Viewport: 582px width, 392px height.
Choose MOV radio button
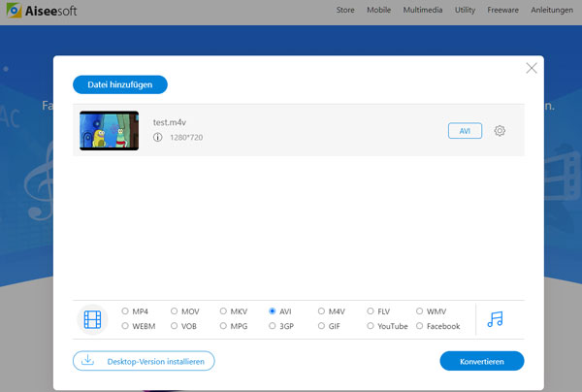click(175, 311)
